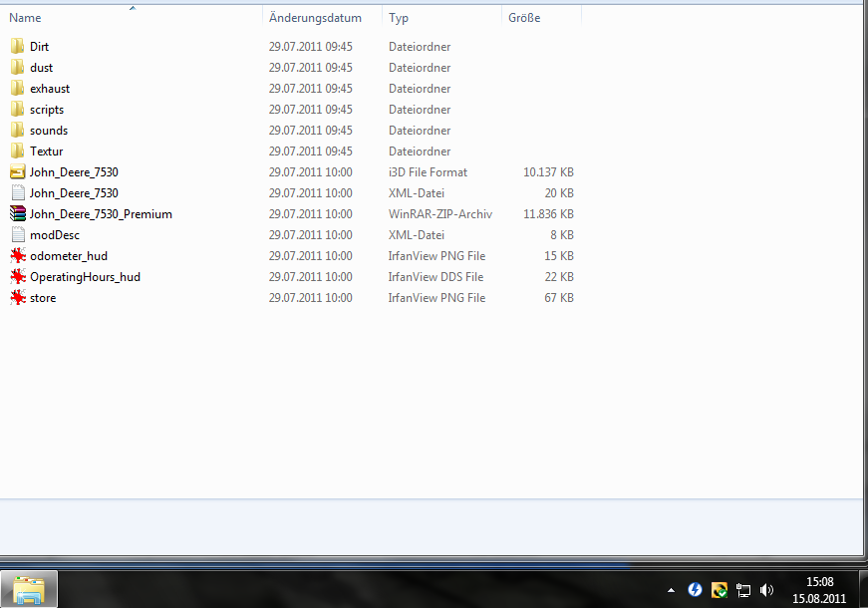868x608 pixels.
Task: Click the 8 KB size cell
Action: click(562, 235)
